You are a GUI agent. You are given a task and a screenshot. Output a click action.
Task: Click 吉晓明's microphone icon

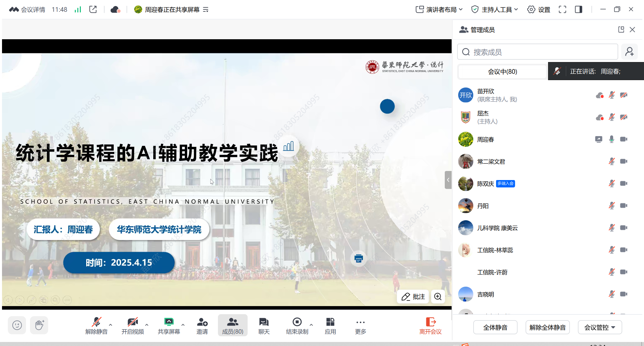[x=612, y=294]
